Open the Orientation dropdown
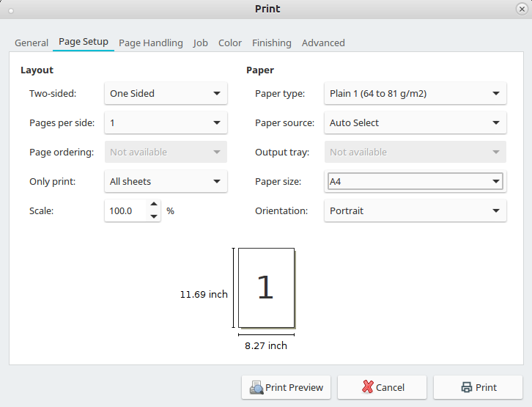Viewport: 532px width, 407px height. click(x=415, y=210)
